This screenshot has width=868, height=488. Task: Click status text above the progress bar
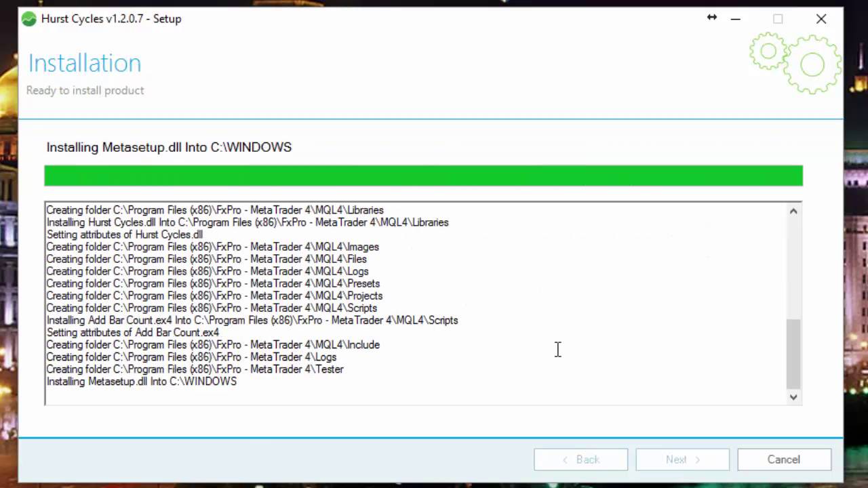(x=169, y=147)
